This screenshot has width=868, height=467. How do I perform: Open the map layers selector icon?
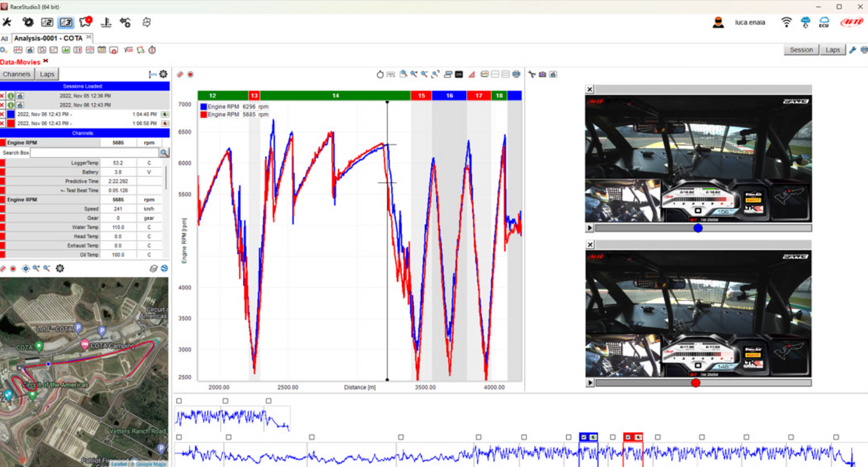[154, 268]
